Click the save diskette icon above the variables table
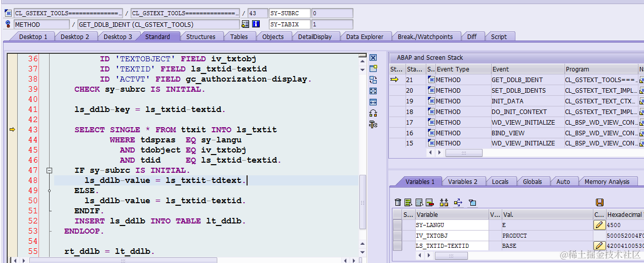644x263 pixels. (x=599, y=202)
